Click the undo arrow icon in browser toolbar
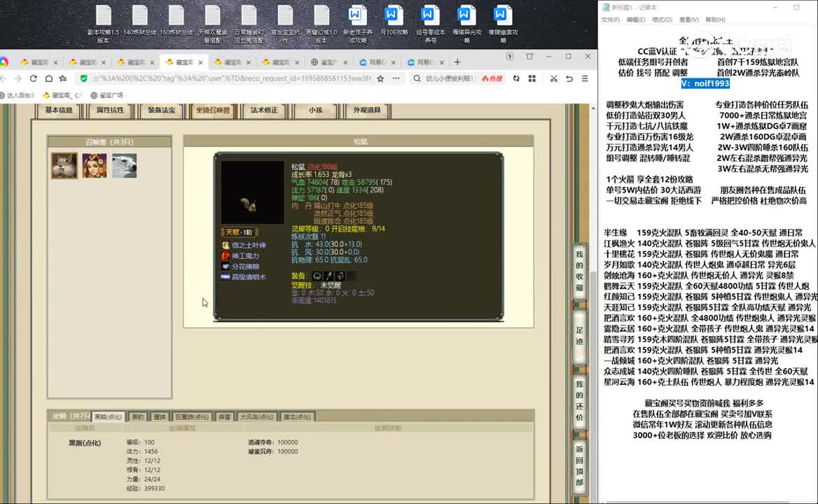Viewport: 818px width, 504px height. click(x=569, y=78)
